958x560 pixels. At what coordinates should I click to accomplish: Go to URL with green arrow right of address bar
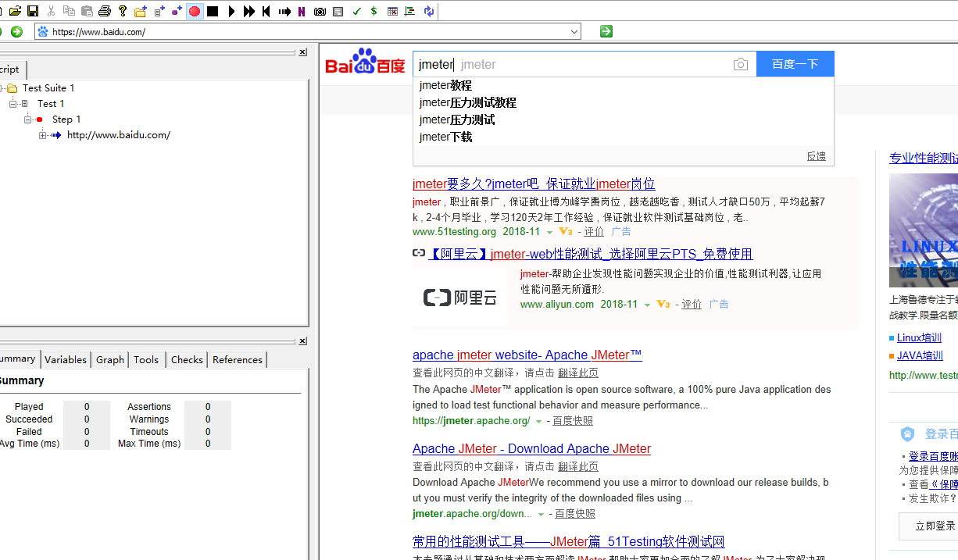point(606,31)
